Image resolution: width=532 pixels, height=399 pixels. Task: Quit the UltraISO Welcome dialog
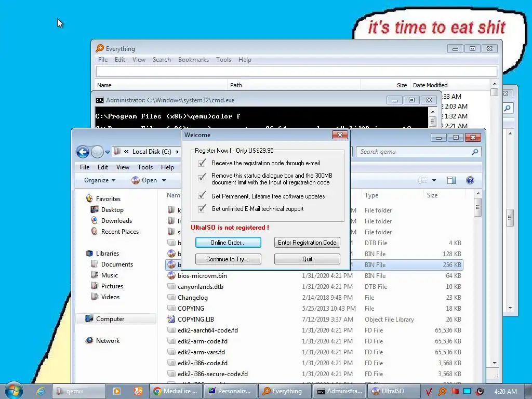307,259
